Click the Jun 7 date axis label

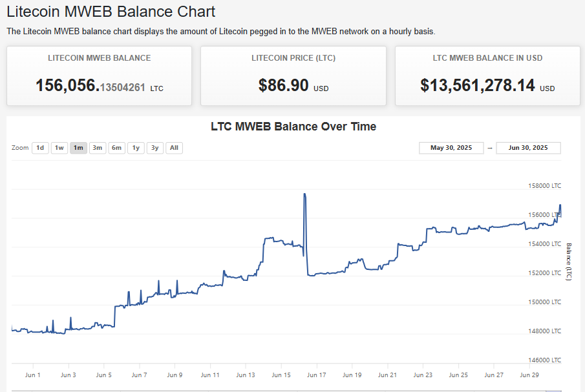tap(139, 375)
